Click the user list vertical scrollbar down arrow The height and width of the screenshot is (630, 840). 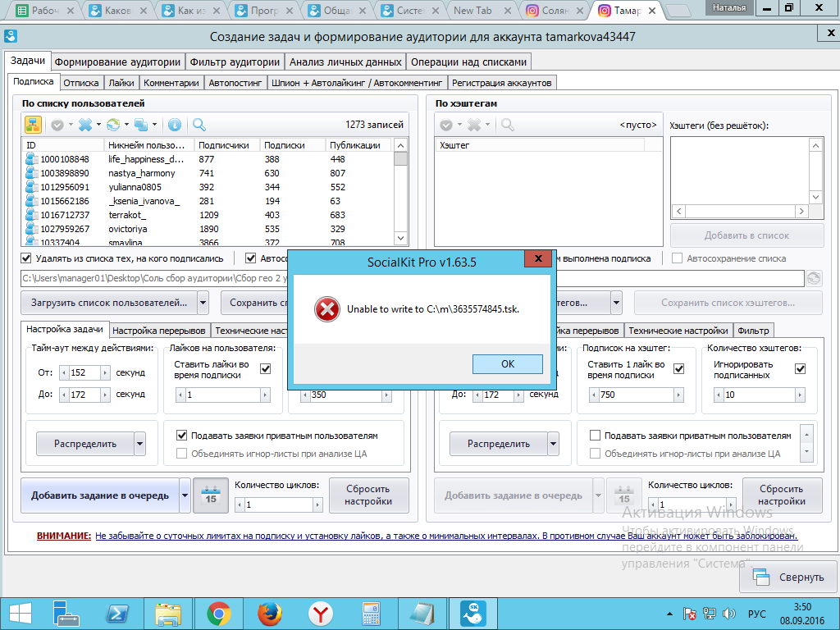pyautogui.click(x=400, y=238)
